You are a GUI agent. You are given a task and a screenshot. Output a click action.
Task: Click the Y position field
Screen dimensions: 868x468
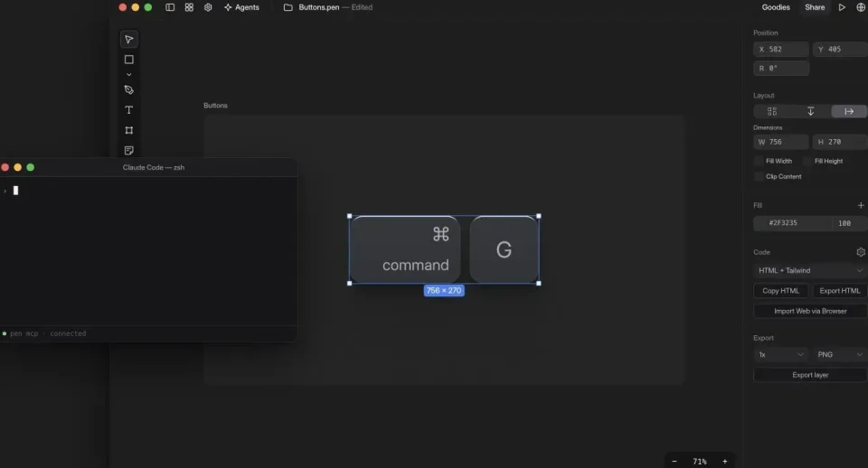pyautogui.click(x=840, y=49)
